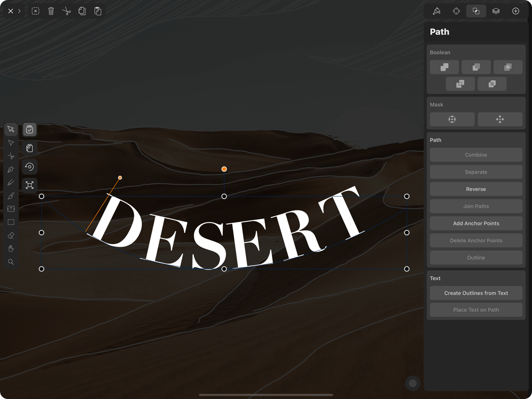This screenshot has width=532, height=399.
Task: Copy selection with the copy icon
Action: pos(82,11)
